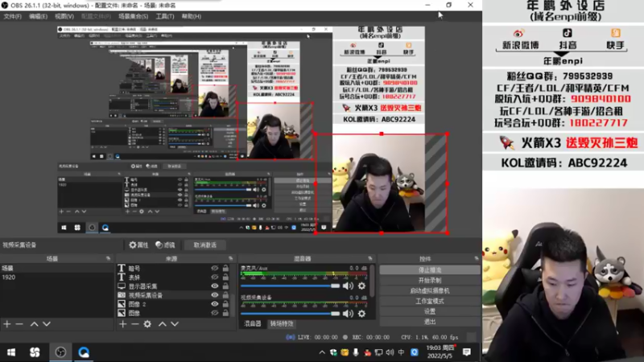Screen dimensions: 644x362
Task: Move the scene down in Scenes panel
Action: 47,324
